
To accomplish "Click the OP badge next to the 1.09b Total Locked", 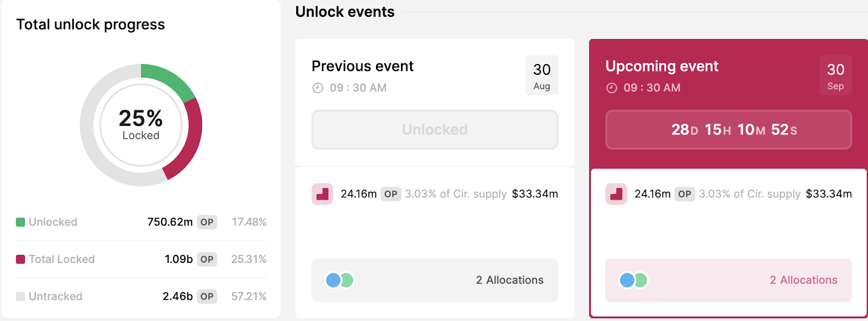I will point(206,259).
